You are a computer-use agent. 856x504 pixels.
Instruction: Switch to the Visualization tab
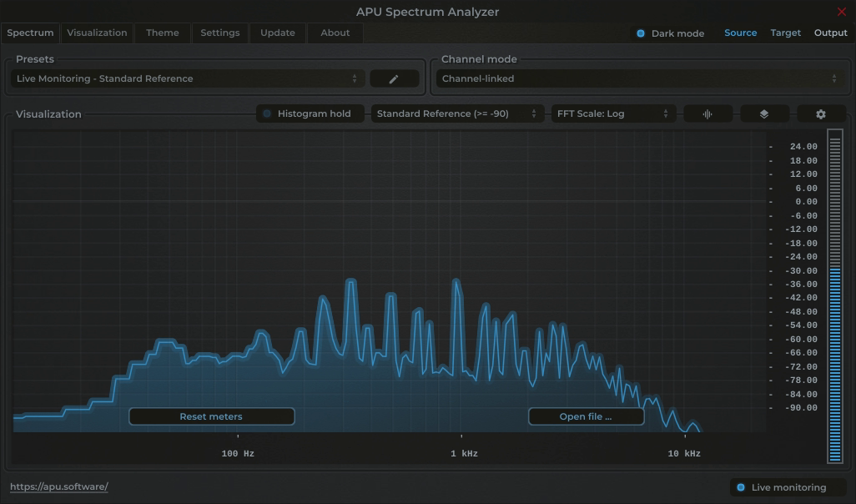tap(97, 33)
